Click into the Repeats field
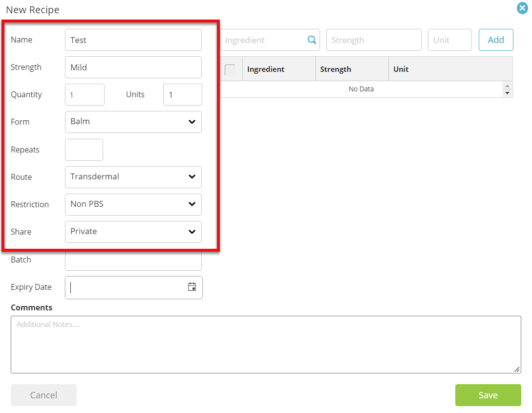 [84, 150]
